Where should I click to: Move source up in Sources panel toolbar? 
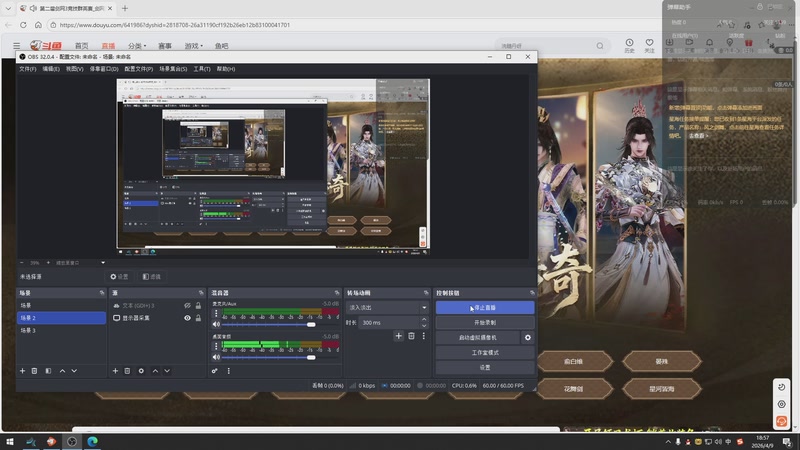155,371
